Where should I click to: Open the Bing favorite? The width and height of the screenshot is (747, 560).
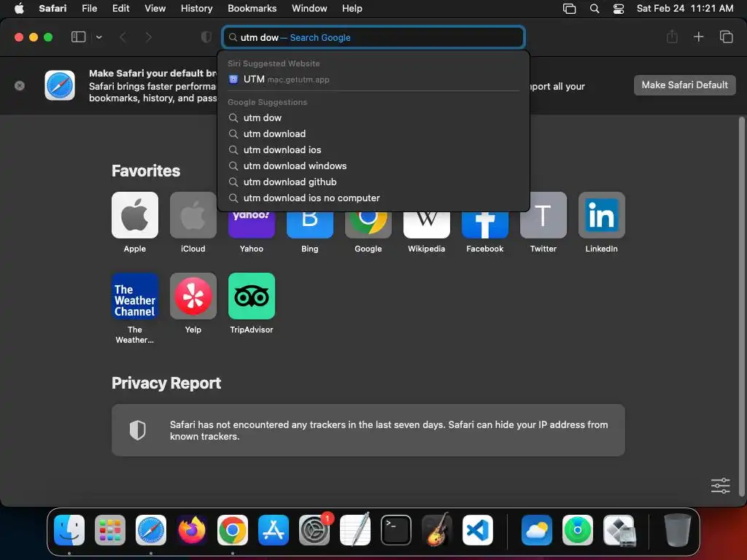tap(309, 225)
